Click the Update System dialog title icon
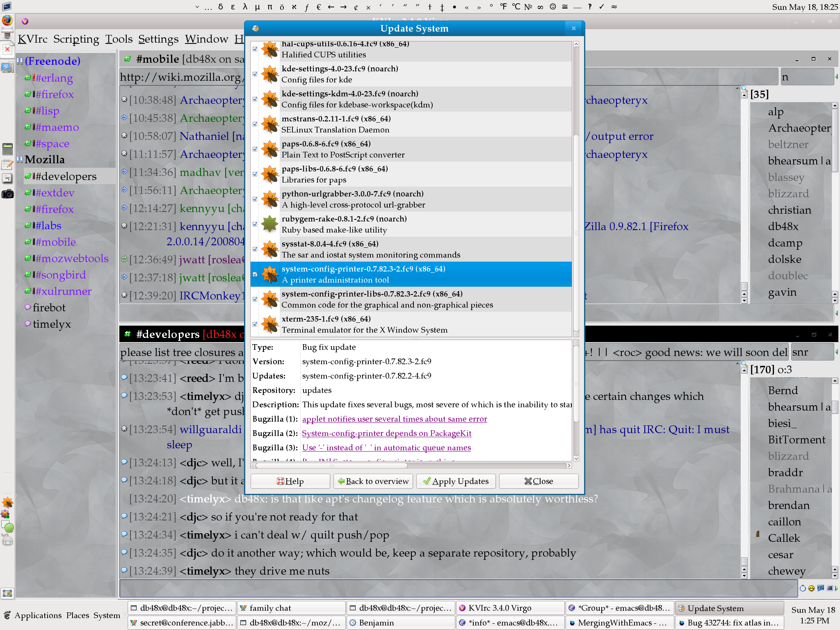The height and width of the screenshot is (630, 840). pyautogui.click(x=256, y=28)
